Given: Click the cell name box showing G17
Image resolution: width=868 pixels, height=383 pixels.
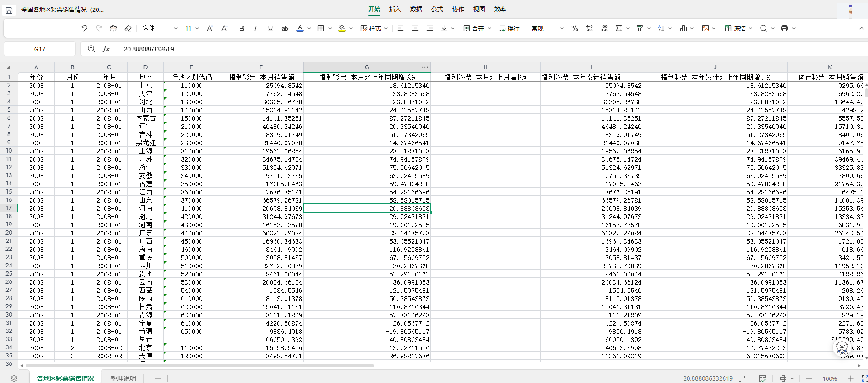Looking at the screenshot, I should (x=40, y=49).
